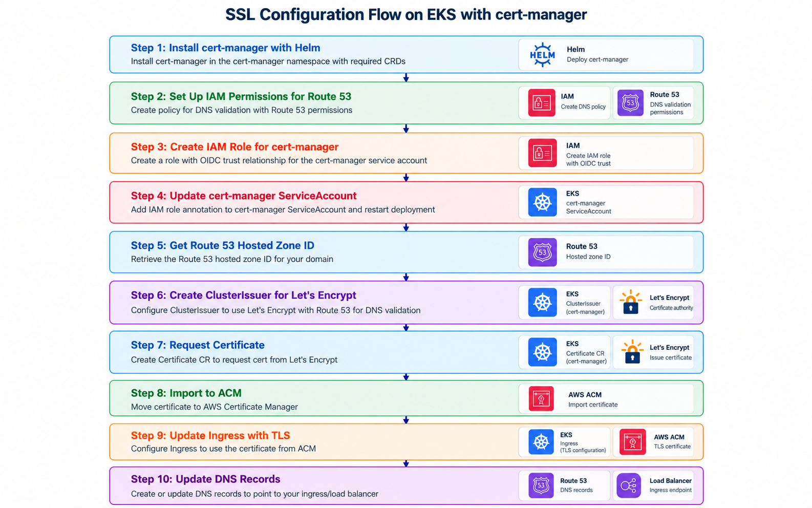Click the heading Step 8: Import to ACM

186,393
